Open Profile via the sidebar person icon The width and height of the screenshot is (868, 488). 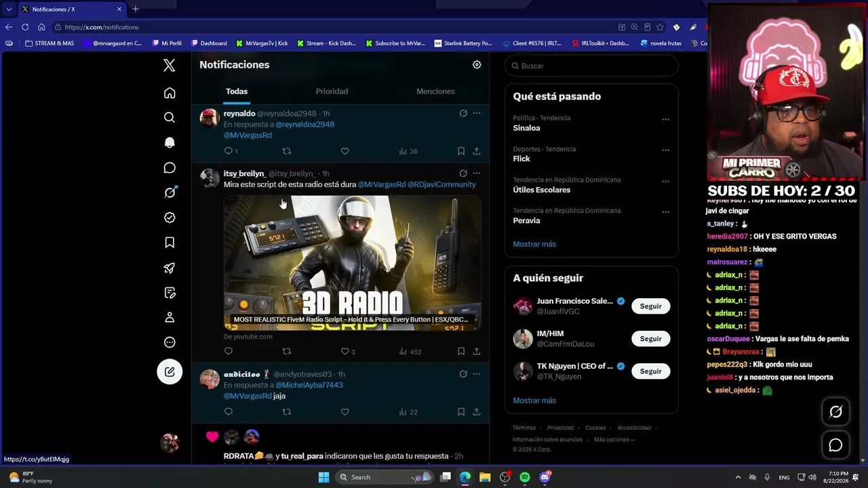170,317
